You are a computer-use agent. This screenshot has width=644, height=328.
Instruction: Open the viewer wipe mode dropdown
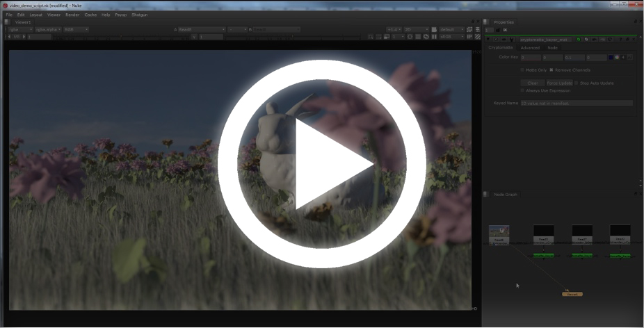tap(237, 30)
